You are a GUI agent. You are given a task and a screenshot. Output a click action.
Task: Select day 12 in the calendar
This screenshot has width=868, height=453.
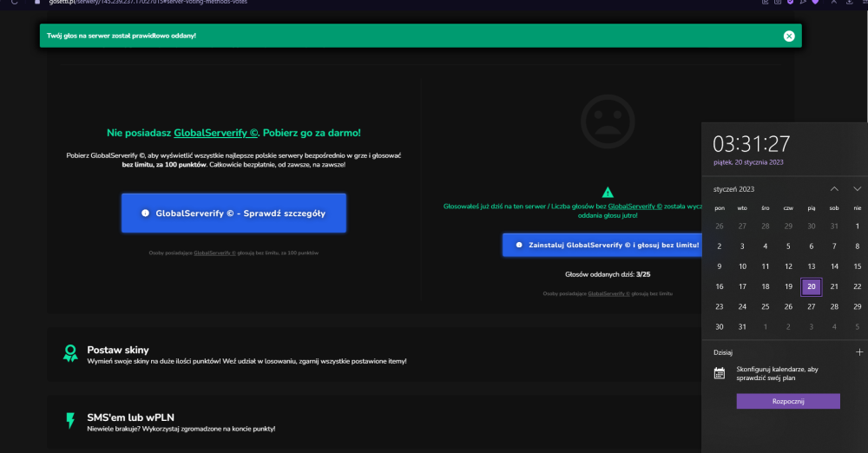[788, 266]
